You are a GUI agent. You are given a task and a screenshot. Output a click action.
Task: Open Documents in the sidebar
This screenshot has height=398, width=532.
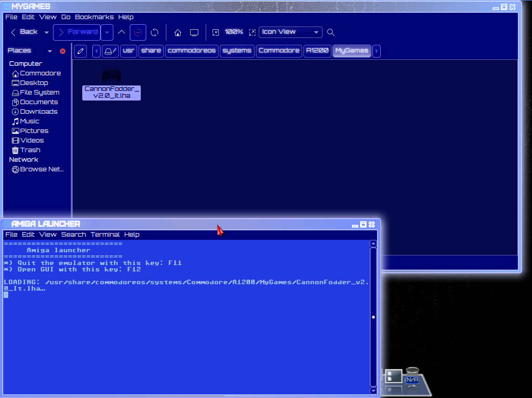click(x=35, y=102)
